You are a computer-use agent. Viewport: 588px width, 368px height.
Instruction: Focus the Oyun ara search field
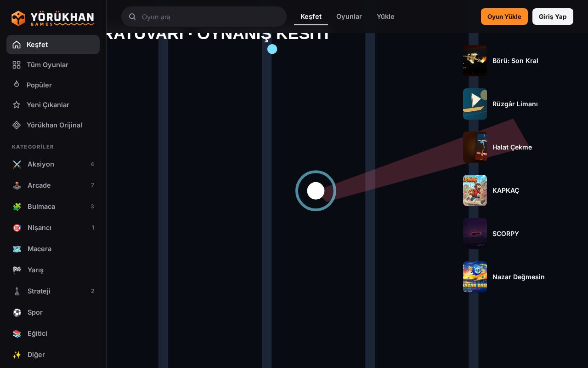[204, 17]
